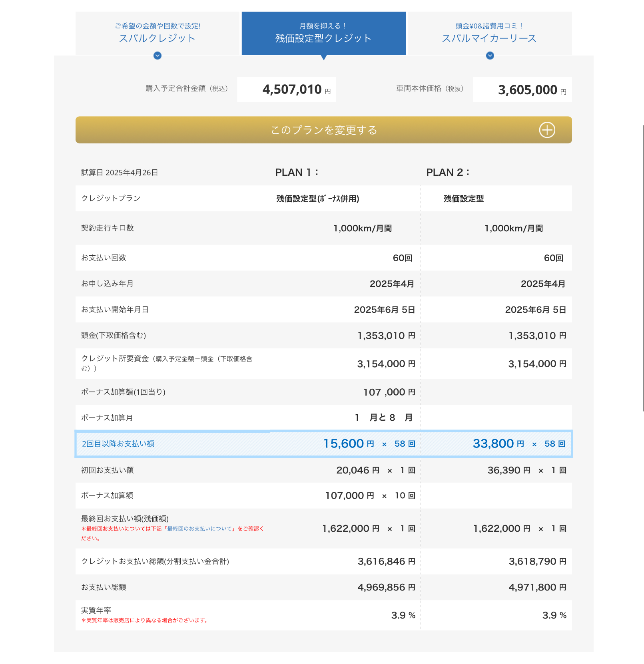Click the このプランを変更する button
644x664 pixels.
coord(324,130)
